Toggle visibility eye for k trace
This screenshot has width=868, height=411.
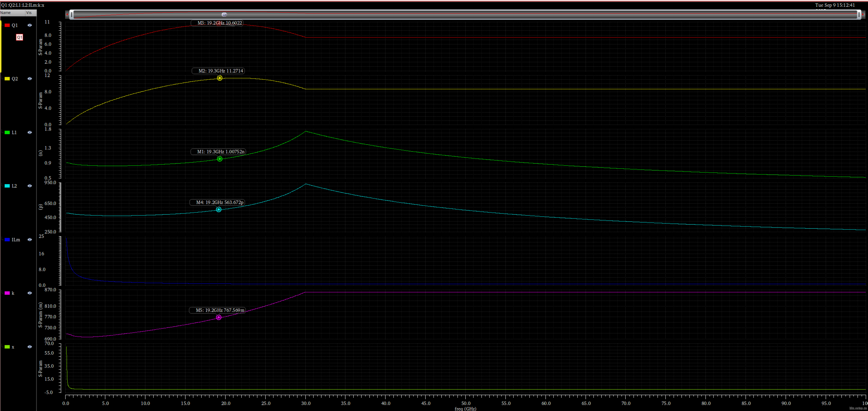(x=30, y=293)
